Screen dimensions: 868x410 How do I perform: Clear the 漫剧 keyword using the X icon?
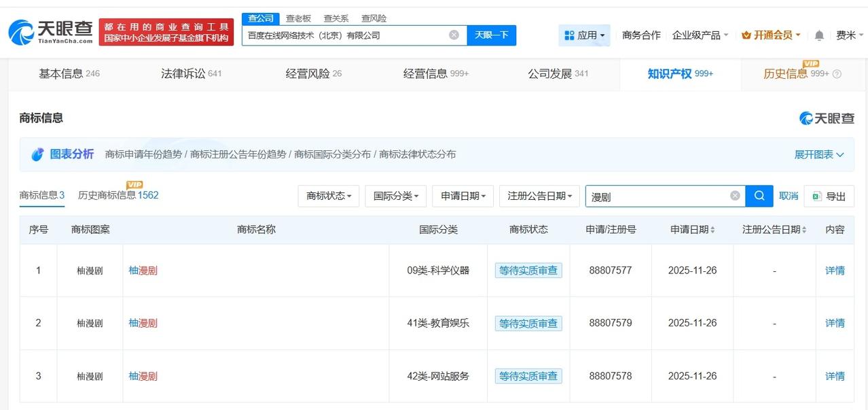coord(734,196)
